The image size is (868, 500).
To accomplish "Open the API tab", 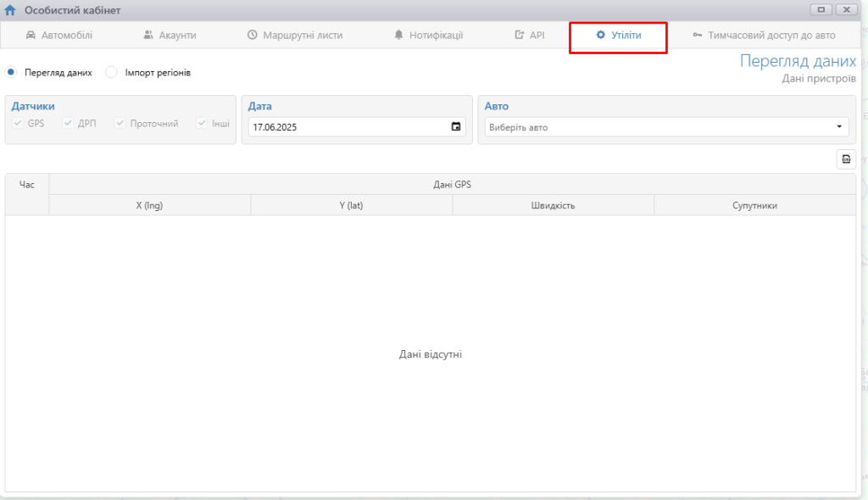I will pyautogui.click(x=530, y=35).
